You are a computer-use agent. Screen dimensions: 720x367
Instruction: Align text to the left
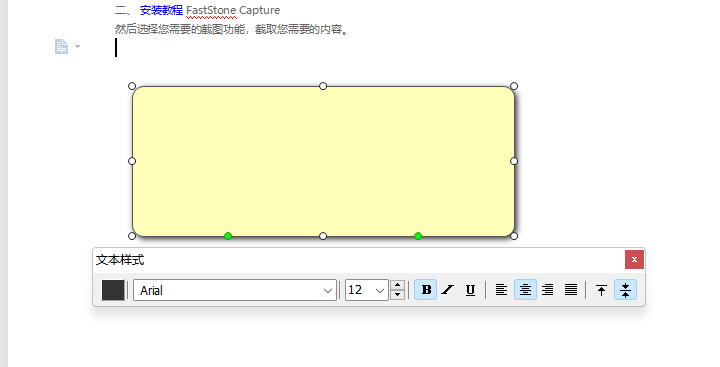pyautogui.click(x=501, y=290)
